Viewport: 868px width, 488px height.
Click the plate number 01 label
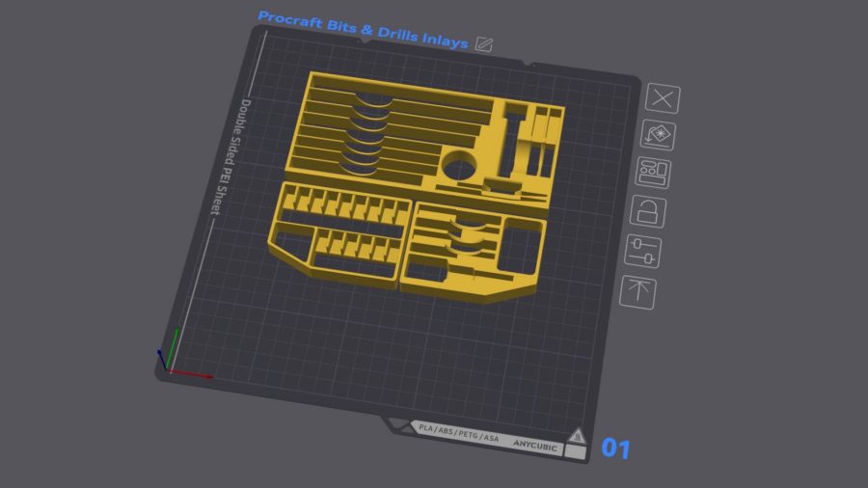coord(615,448)
